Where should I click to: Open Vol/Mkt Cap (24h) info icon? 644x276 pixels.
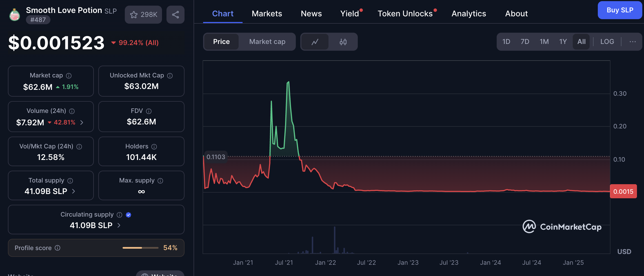[79, 147]
